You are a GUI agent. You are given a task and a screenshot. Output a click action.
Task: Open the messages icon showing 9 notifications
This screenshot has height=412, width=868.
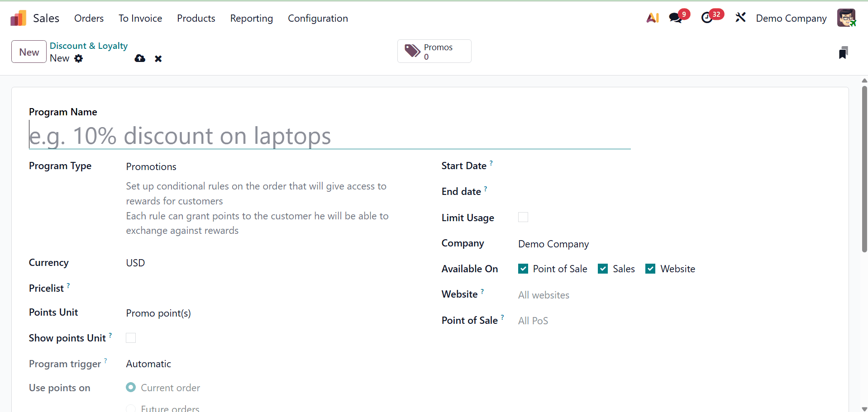(x=676, y=17)
